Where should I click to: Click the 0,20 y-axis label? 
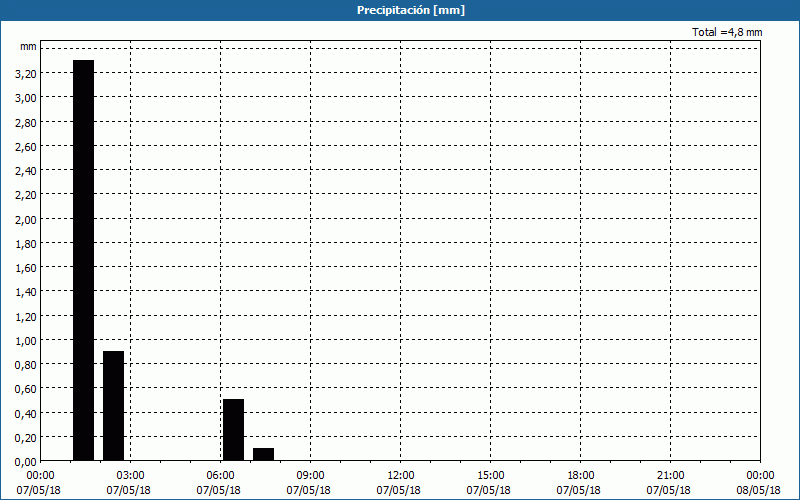coord(26,437)
